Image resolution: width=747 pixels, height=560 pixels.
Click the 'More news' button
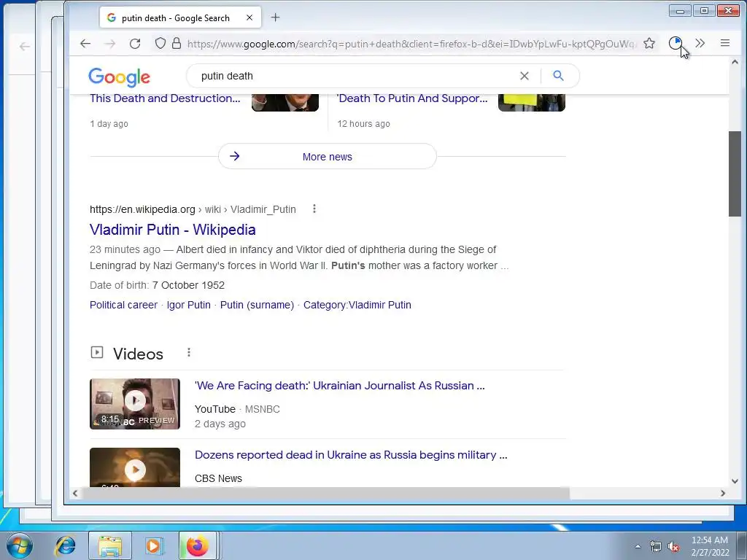point(328,156)
